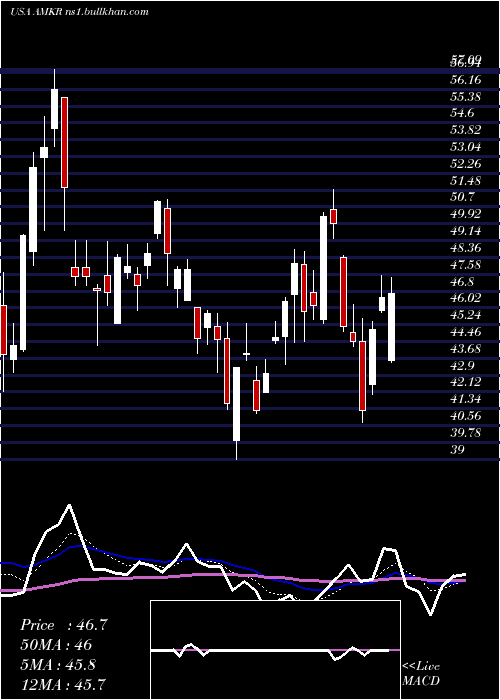Click the 39 price axis label
500x700 pixels.
[x=458, y=450]
